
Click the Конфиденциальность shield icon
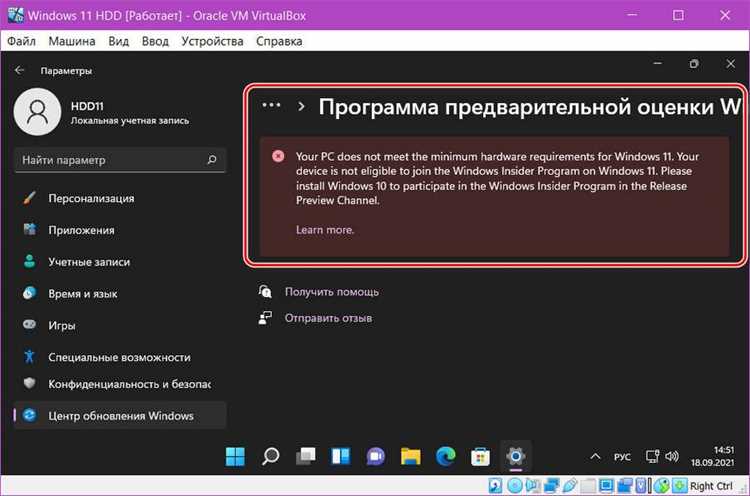pos(29,384)
